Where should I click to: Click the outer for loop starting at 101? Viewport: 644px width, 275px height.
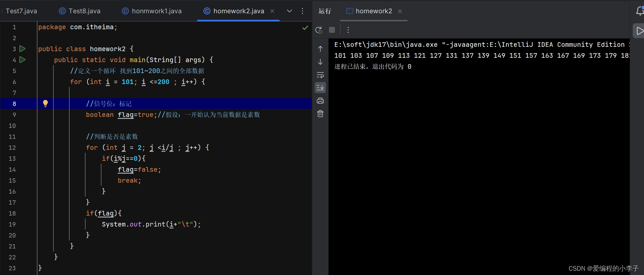(138, 82)
